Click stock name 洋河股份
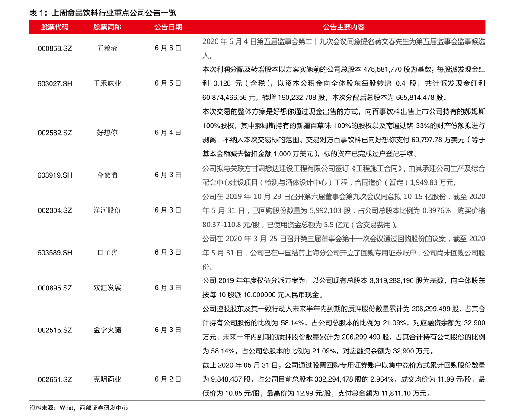 tap(107, 210)
